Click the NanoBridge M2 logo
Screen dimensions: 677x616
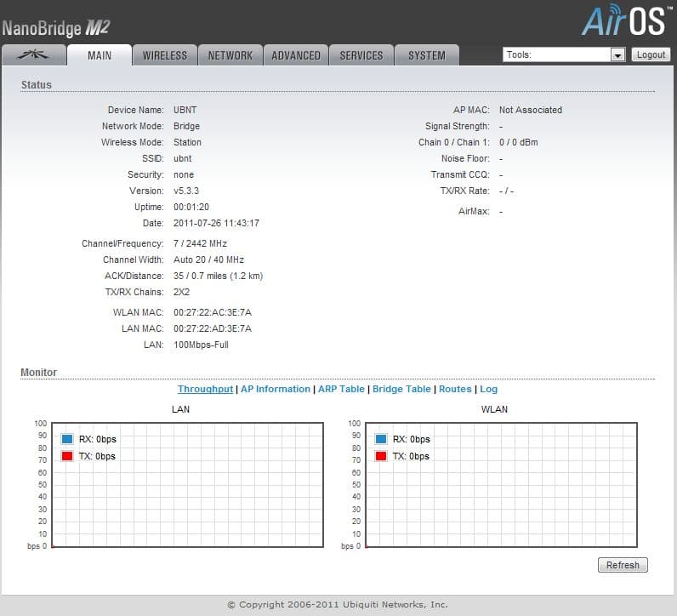(x=56, y=28)
